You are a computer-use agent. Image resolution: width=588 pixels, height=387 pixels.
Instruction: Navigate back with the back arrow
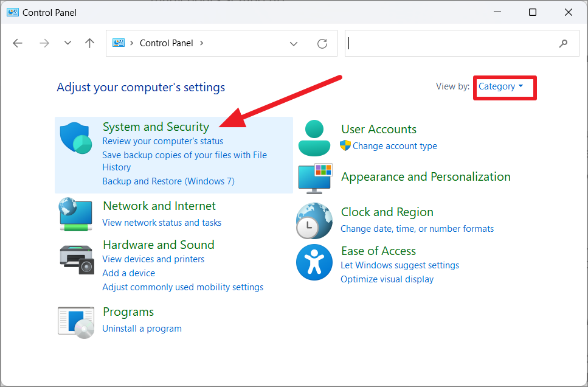[18, 43]
